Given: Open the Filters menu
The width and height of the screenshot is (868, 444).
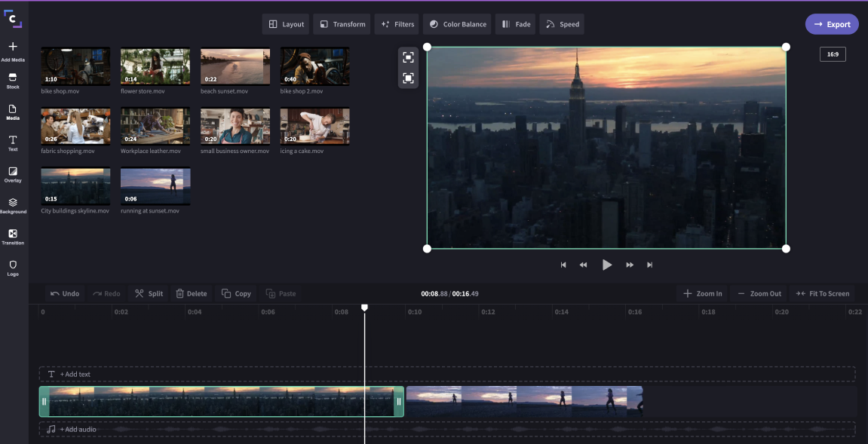Looking at the screenshot, I should tap(397, 24).
